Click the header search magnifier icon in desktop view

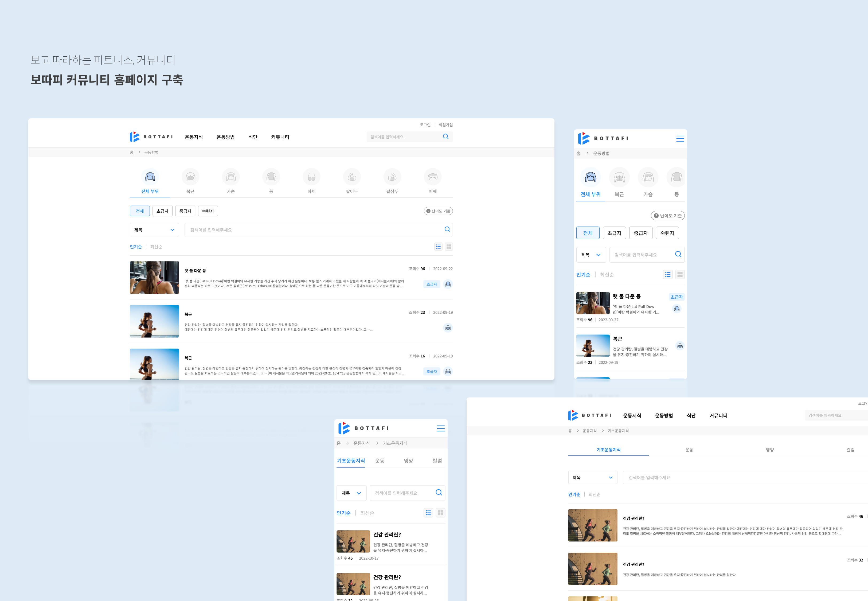click(x=446, y=137)
